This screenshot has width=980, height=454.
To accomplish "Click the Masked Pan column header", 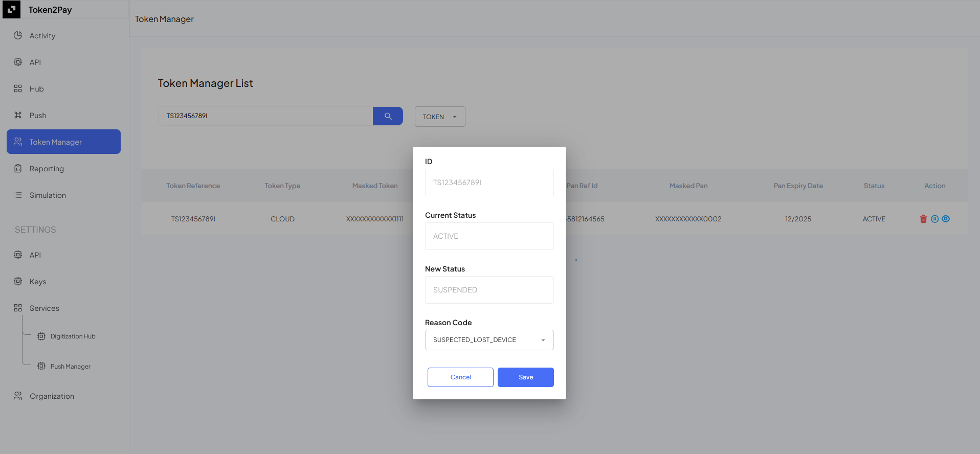I will tap(688, 186).
